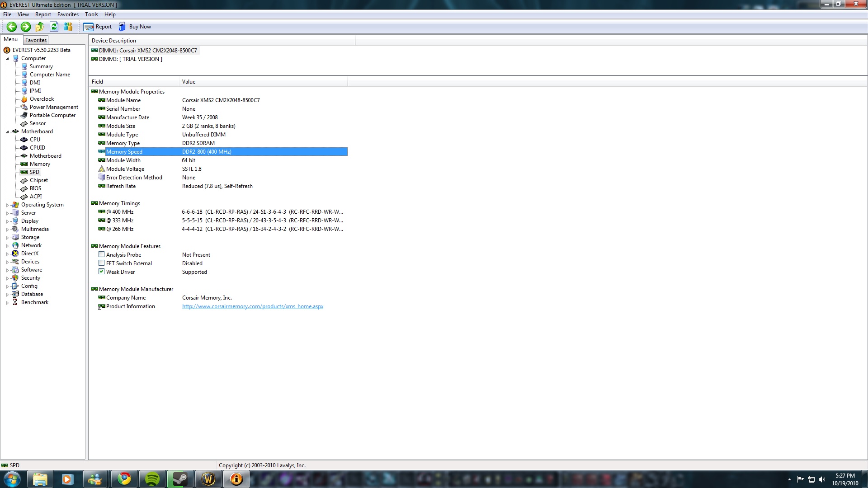Open the File menu
This screenshot has width=868, height=488.
click(x=7, y=14)
